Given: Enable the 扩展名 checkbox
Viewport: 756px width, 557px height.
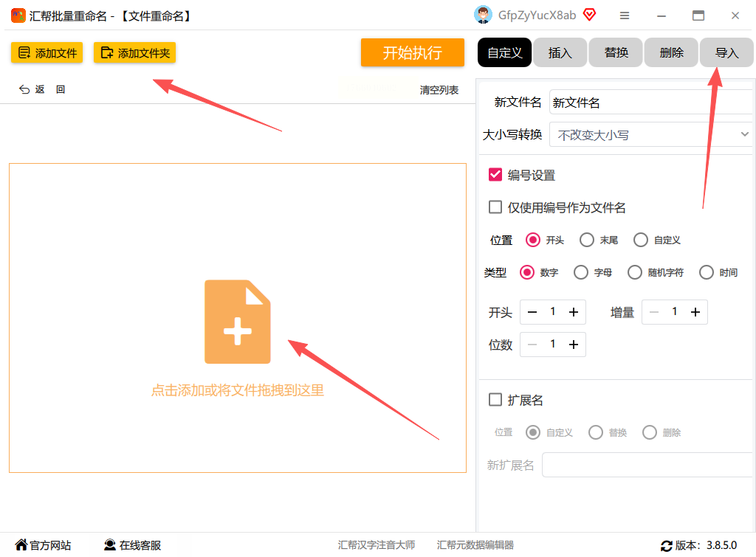Looking at the screenshot, I should [x=495, y=399].
